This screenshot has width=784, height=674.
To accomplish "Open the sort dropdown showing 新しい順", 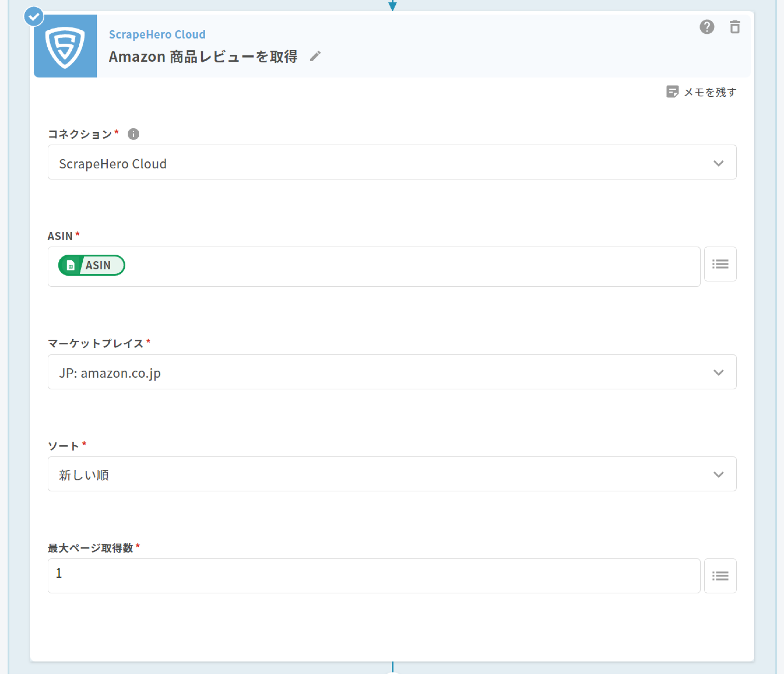I will tap(392, 474).
